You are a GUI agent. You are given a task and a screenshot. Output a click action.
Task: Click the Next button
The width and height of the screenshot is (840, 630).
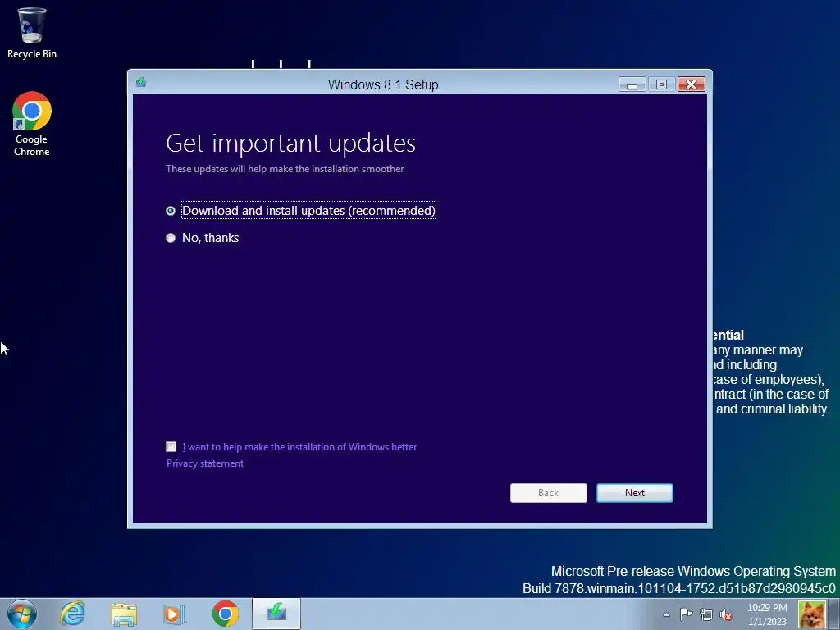635,493
